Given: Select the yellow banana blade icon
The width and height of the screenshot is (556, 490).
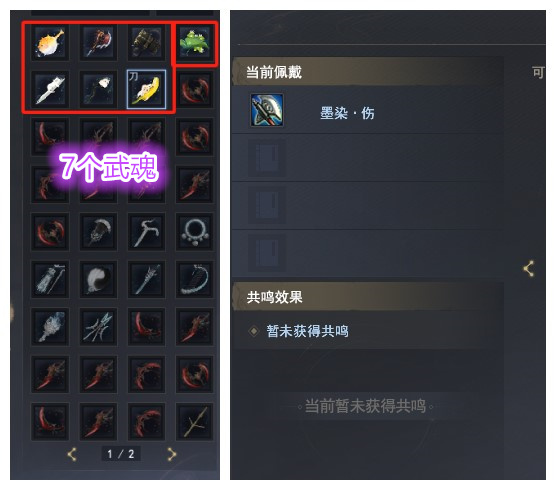Looking at the screenshot, I should pyautogui.click(x=146, y=89).
